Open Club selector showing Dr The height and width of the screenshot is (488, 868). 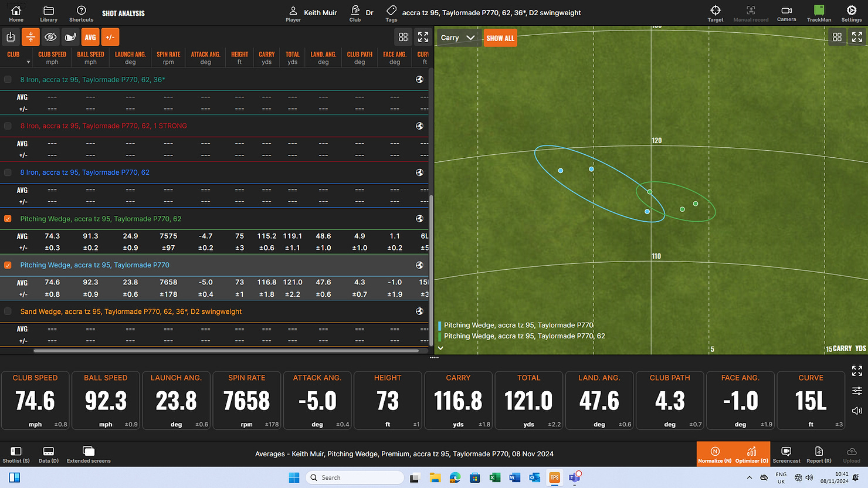click(x=361, y=13)
